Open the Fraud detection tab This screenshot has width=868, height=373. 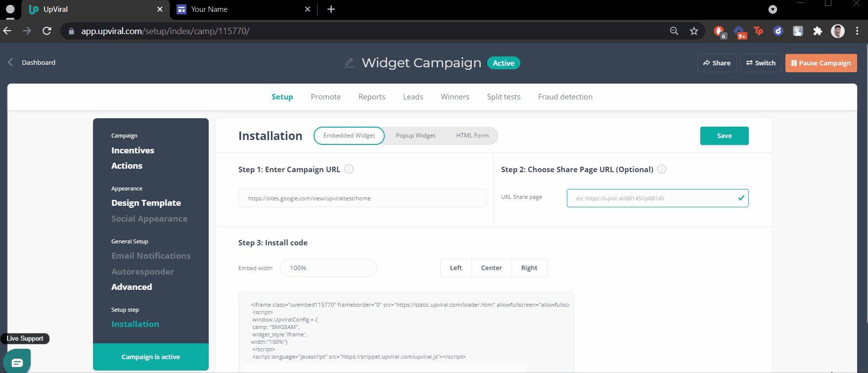(565, 97)
